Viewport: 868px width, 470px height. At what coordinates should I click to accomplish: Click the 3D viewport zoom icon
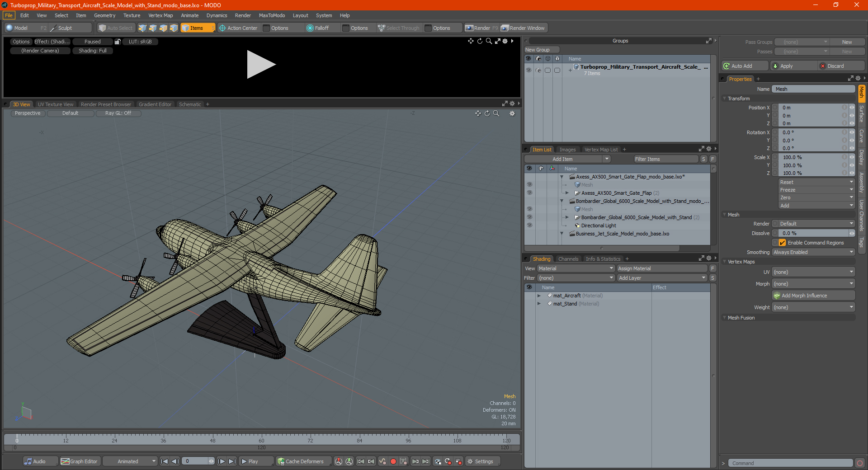click(x=496, y=113)
